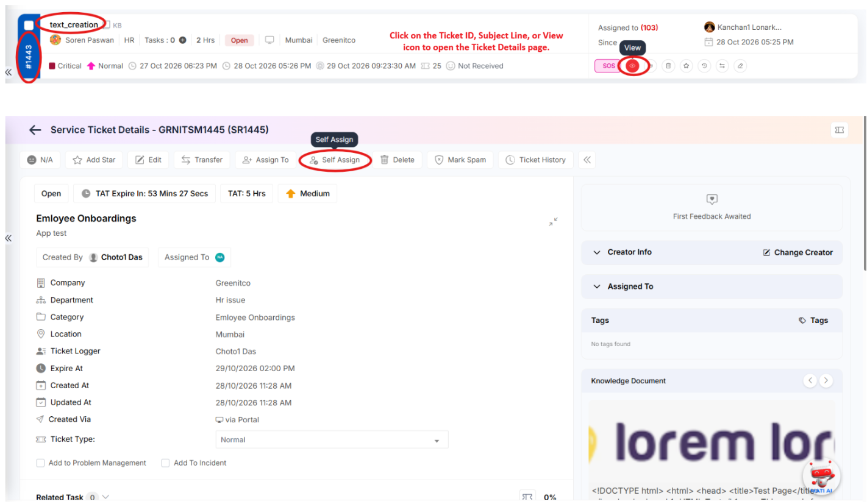867x504 pixels.
Task: Show next Knowledge Document with right arrow
Action: coord(826,380)
